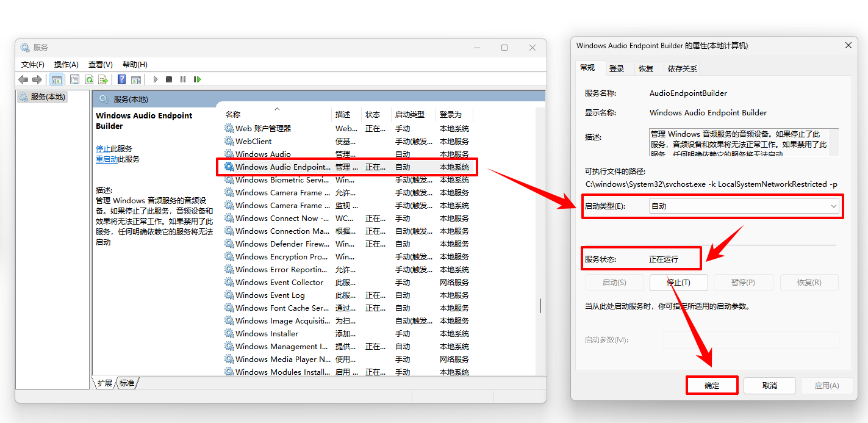Click the 取消 button
Screen dimensions: 868x423
point(770,386)
